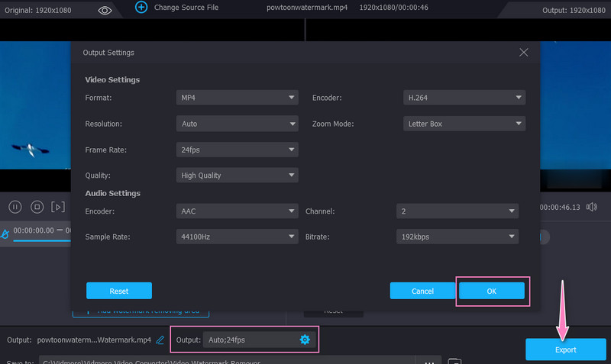
Task: Click the plus icon for Change Source File
Action: point(141,7)
